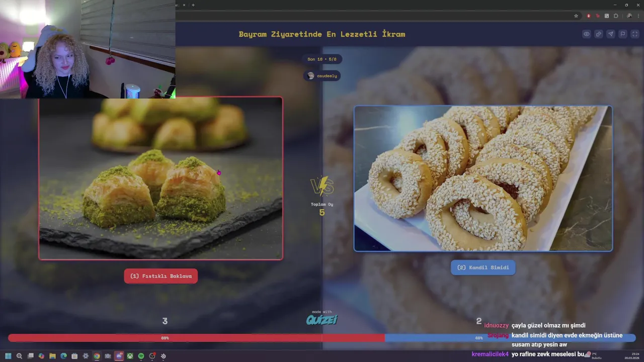
Task: Open Chrome three-dot menu
Action: [639, 16]
